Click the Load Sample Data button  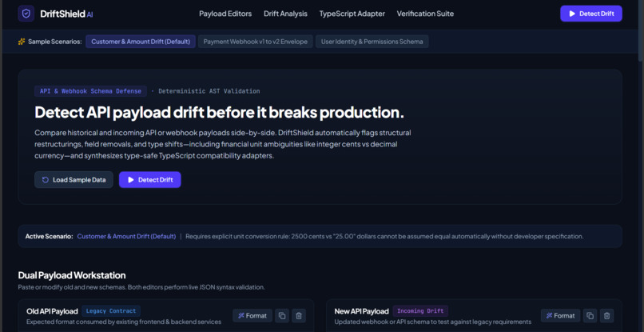tap(74, 180)
